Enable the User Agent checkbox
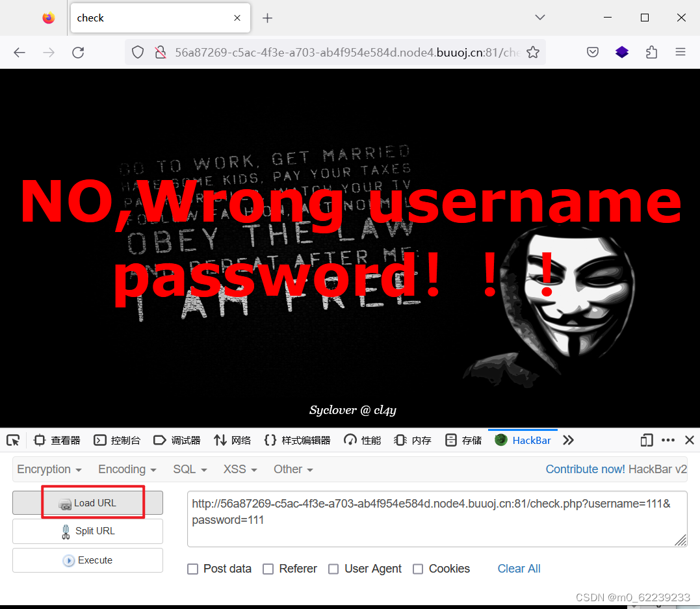 coord(333,569)
